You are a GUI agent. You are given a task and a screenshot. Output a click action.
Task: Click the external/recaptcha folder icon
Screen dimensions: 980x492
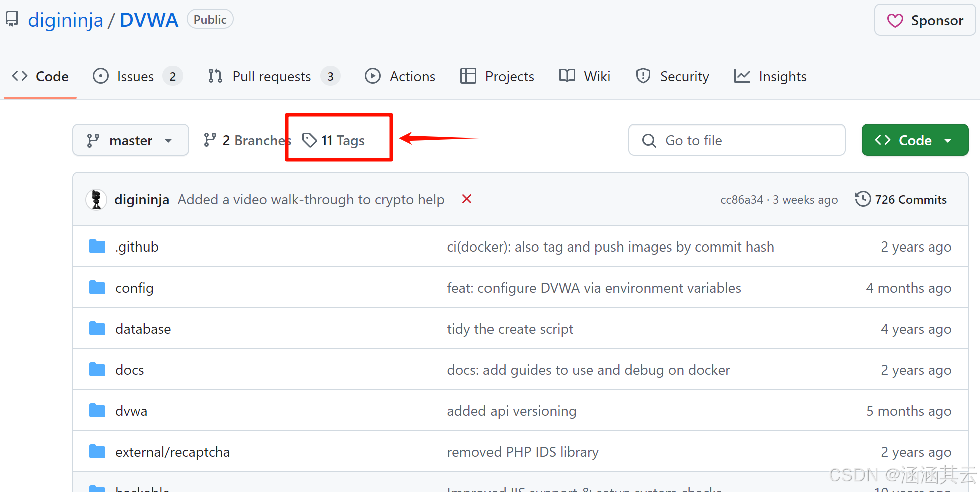97,452
